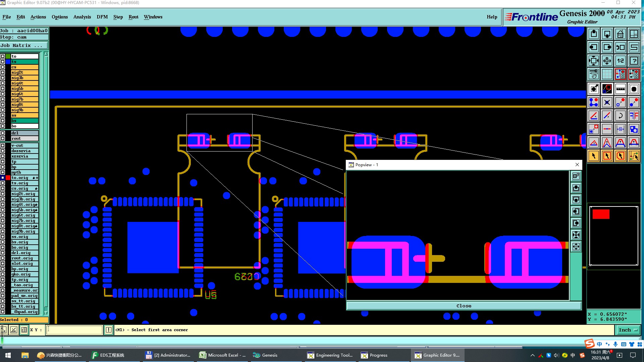
Task: Click the home view icon
Action: [x=620, y=34]
